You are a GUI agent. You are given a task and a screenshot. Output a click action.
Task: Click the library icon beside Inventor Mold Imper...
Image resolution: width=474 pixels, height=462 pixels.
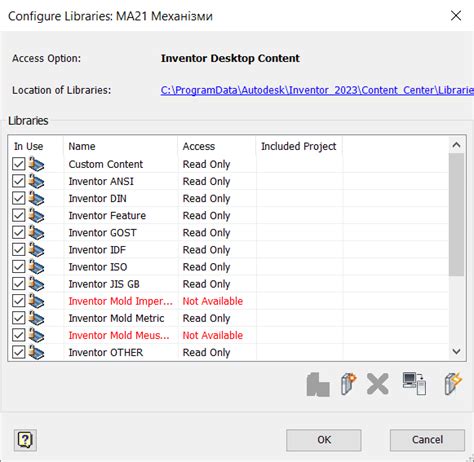36,301
